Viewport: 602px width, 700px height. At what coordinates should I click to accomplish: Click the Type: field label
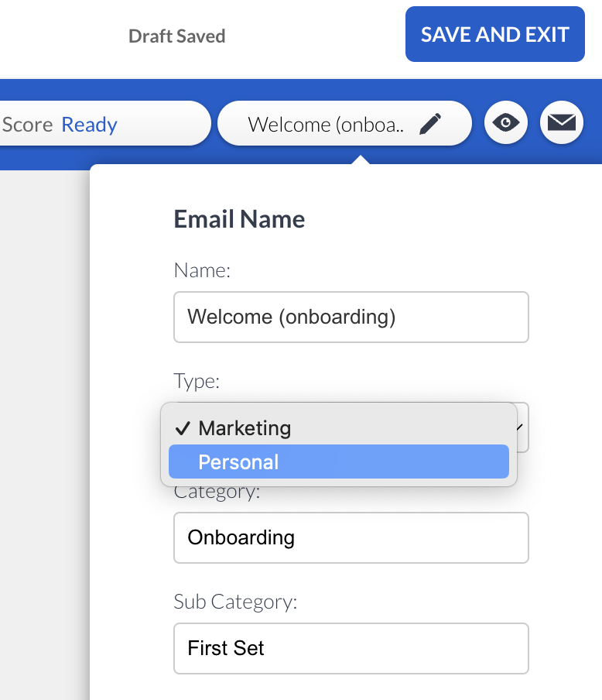[197, 381]
